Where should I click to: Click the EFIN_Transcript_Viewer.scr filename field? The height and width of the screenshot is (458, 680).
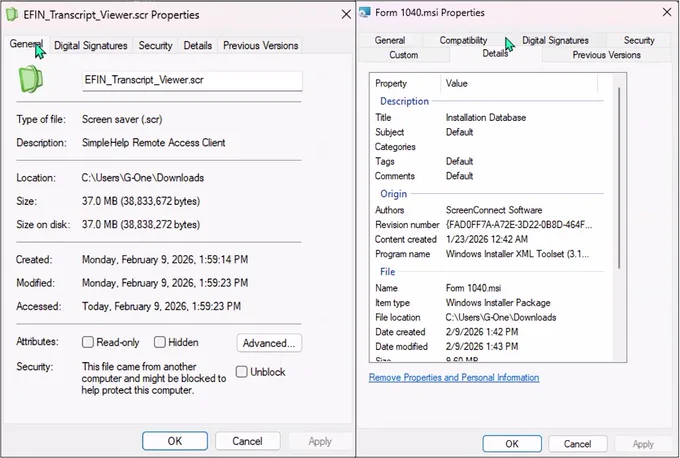click(192, 80)
